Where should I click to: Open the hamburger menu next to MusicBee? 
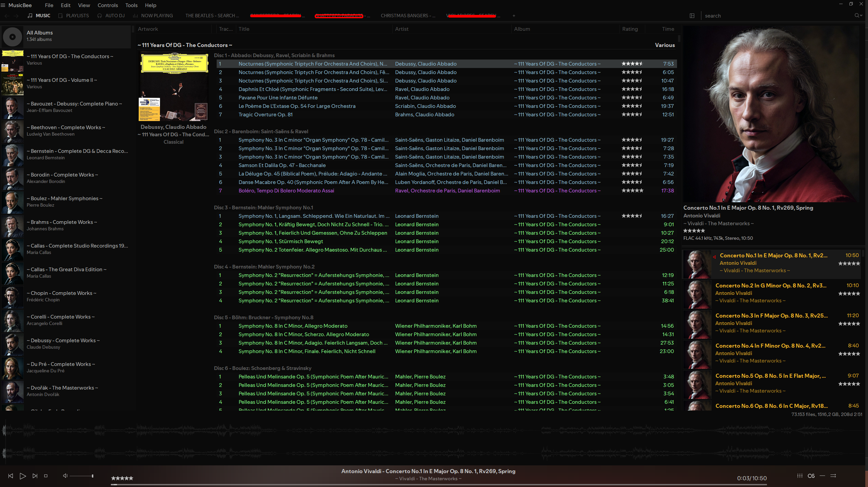click(x=3, y=5)
